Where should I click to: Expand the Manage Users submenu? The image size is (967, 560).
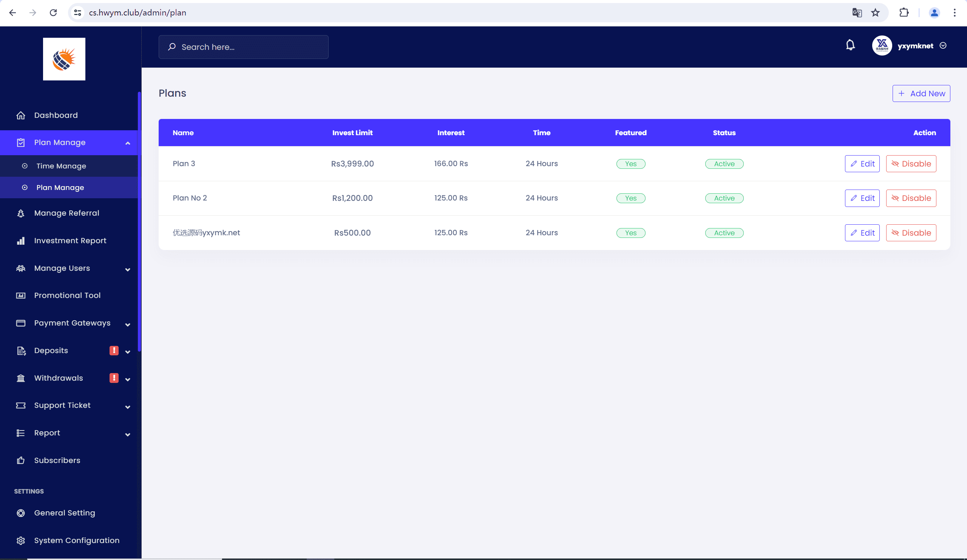[128, 269]
